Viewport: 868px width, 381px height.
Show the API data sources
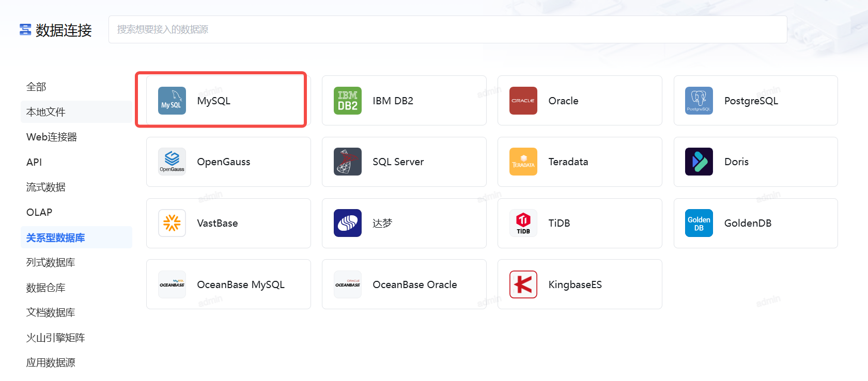76,162
